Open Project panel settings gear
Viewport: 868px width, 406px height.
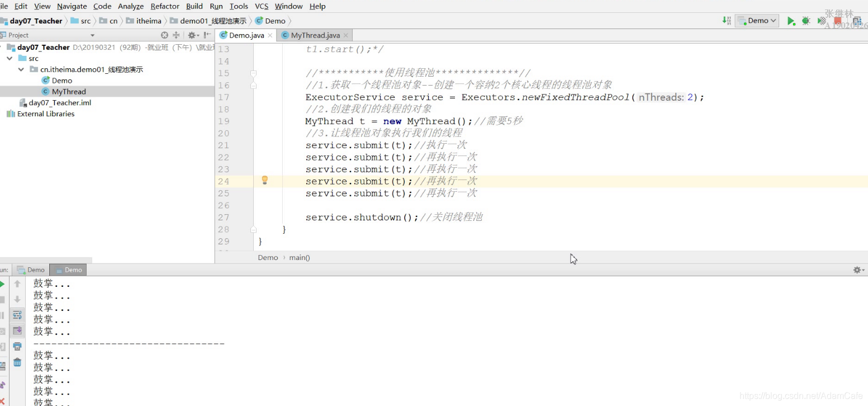[x=193, y=35]
